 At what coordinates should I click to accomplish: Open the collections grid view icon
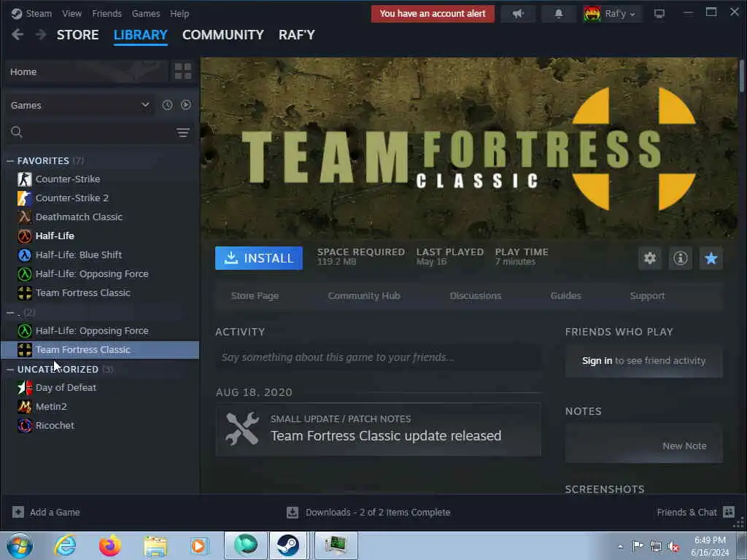183,71
